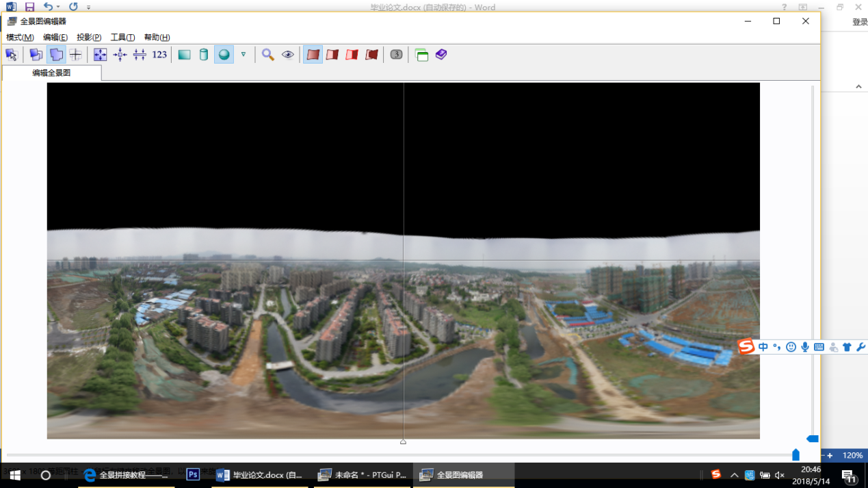Viewport: 868px width, 488px height.
Task: Toggle the image numbers display button
Action: (396, 55)
